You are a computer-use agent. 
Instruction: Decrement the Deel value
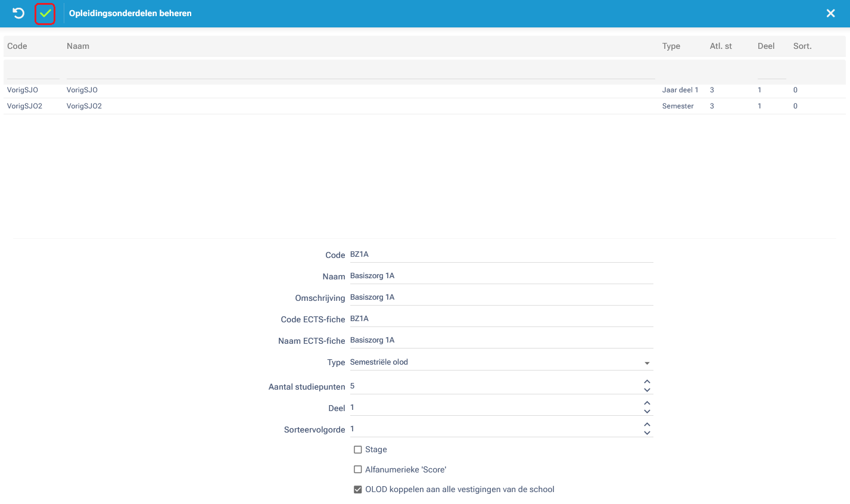(647, 412)
